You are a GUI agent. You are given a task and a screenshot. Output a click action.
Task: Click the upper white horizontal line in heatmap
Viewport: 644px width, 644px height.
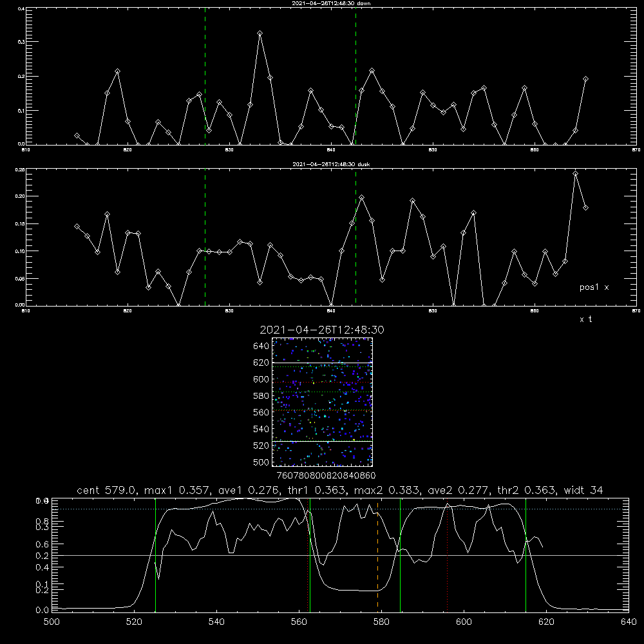click(323, 363)
